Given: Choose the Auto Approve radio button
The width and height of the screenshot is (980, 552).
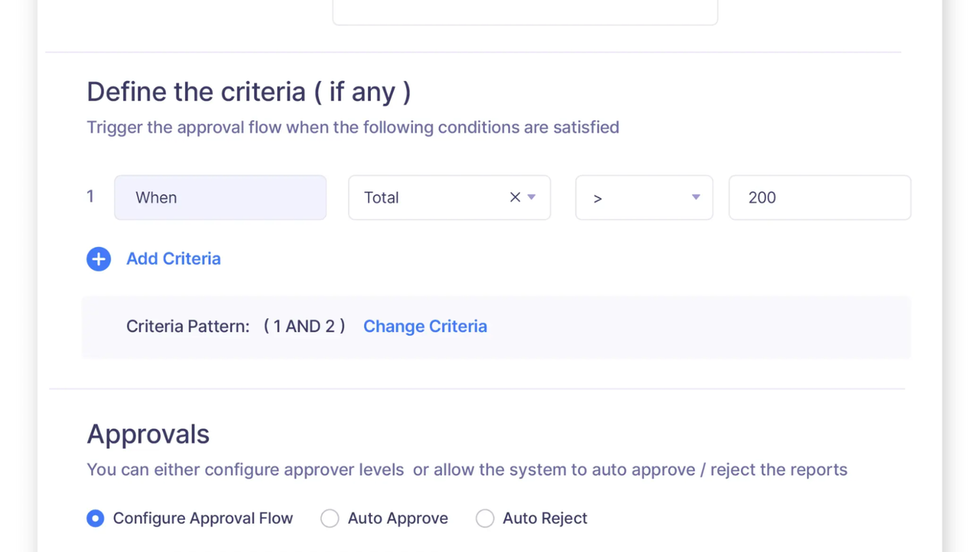Looking at the screenshot, I should click(329, 519).
